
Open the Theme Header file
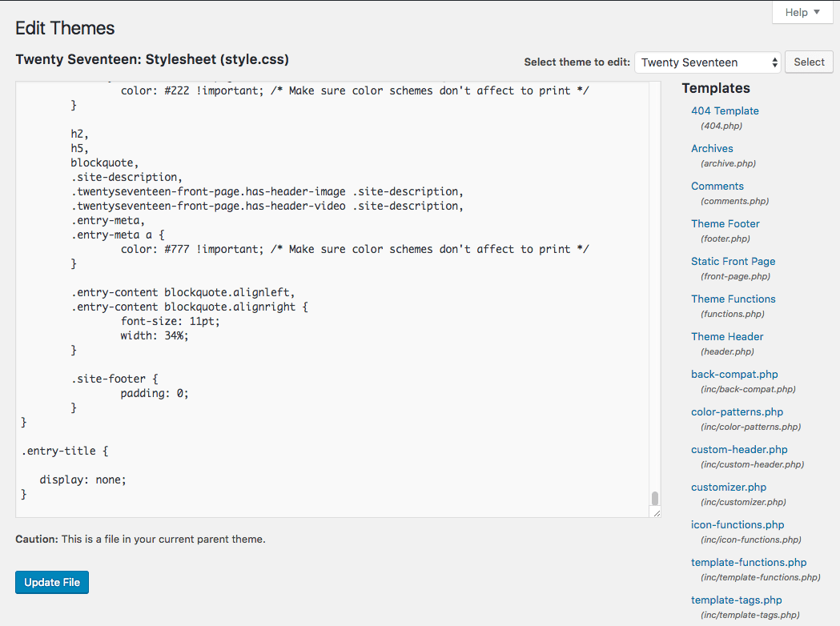(x=726, y=336)
